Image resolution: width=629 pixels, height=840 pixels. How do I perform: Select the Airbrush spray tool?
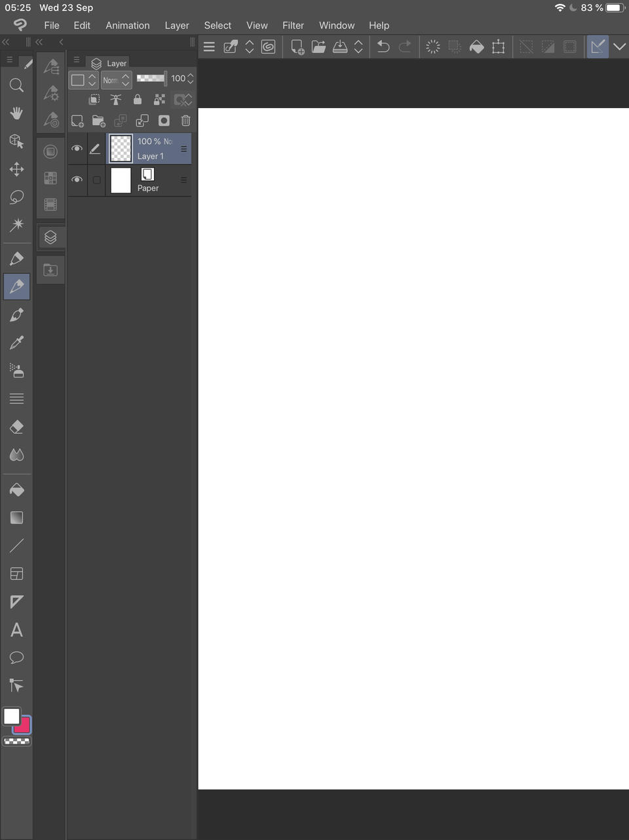tap(17, 371)
